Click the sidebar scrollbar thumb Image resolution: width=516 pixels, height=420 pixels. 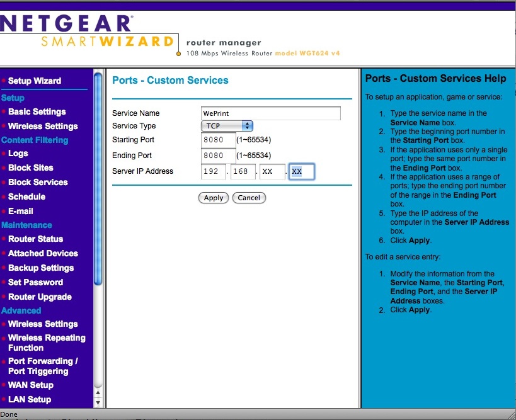[x=98, y=179]
